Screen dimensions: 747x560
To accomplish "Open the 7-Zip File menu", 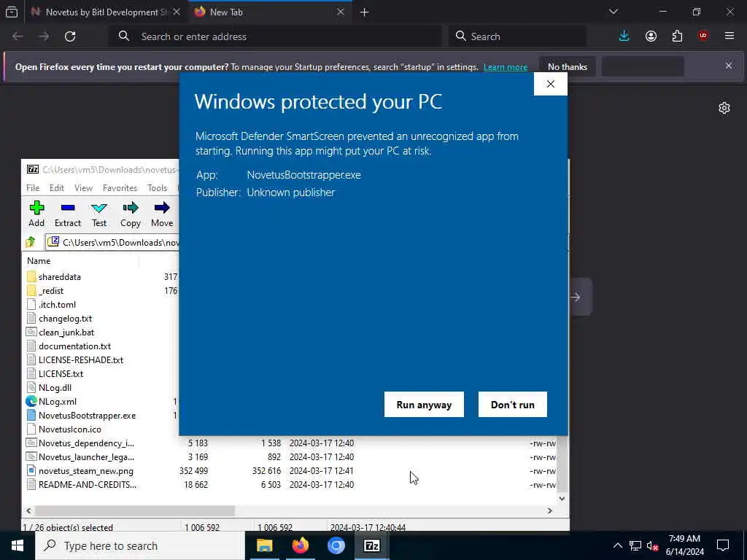I will [33, 187].
